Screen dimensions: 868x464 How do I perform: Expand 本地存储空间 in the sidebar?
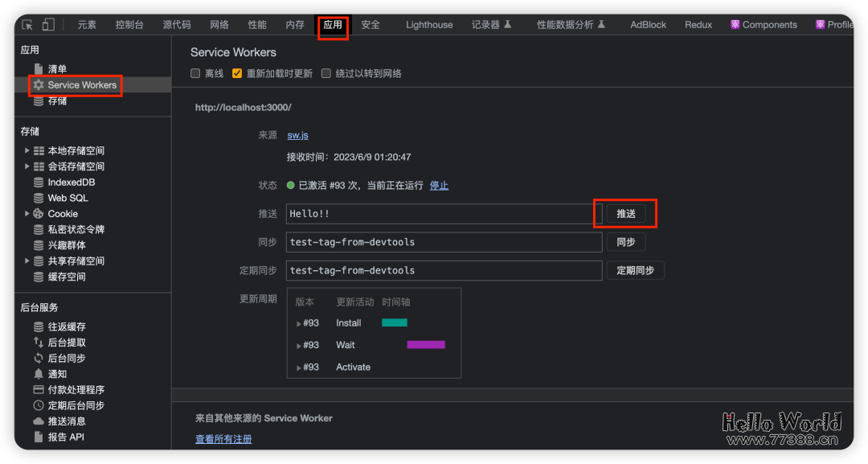(x=27, y=150)
